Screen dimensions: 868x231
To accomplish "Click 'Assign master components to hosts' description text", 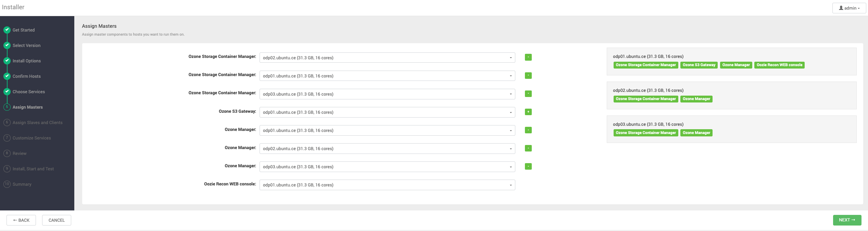I will (x=133, y=34).
